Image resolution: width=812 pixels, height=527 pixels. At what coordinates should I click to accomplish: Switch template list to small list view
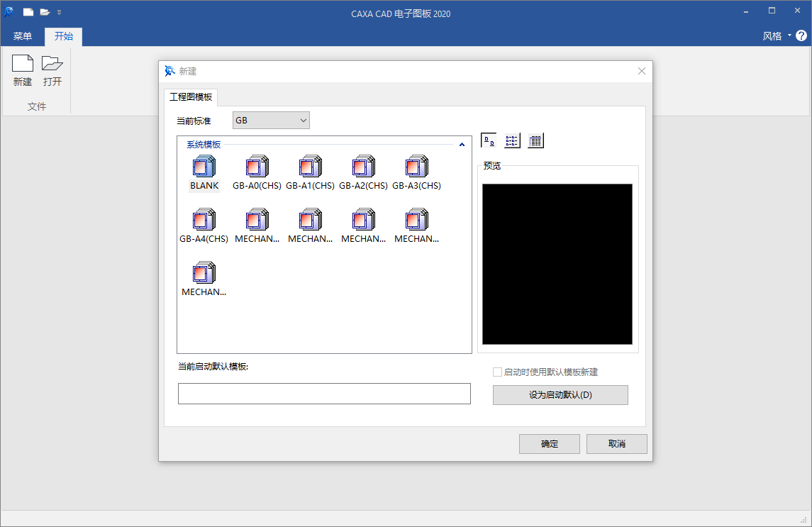[x=512, y=140]
